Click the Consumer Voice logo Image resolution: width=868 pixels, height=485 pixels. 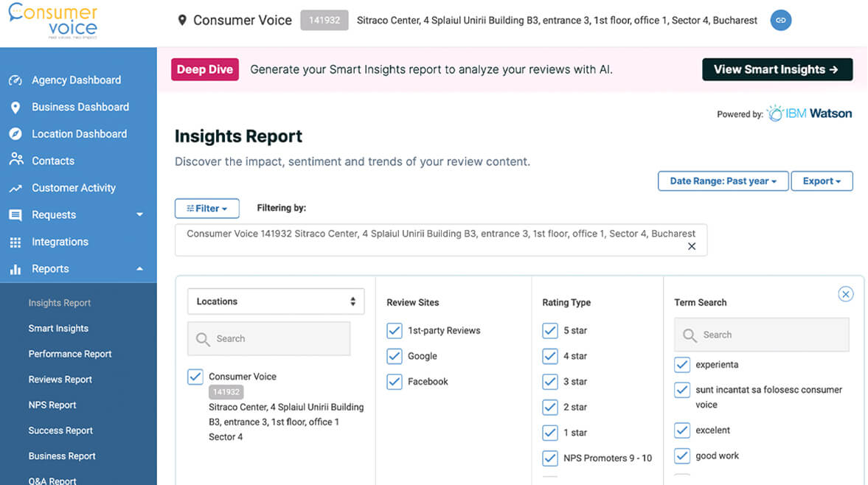coord(53,21)
